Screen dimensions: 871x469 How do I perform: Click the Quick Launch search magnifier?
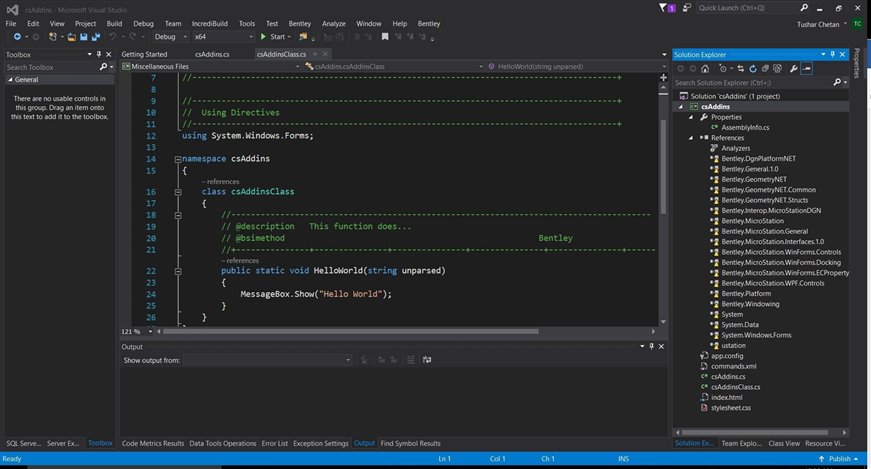(x=804, y=8)
